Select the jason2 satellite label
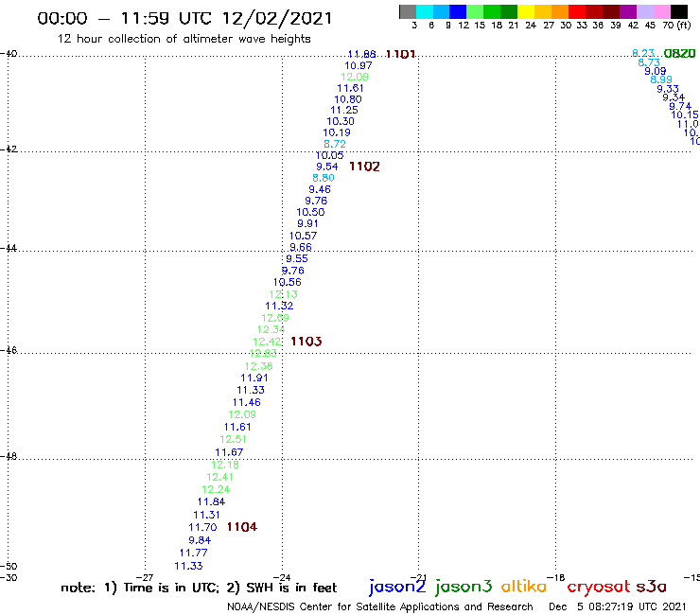700x615 pixels. click(x=397, y=587)
